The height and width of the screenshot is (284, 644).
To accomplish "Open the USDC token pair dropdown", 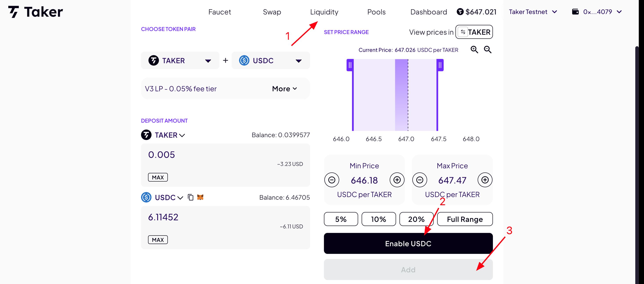I will pyautogui.click(x=271, y=61).
